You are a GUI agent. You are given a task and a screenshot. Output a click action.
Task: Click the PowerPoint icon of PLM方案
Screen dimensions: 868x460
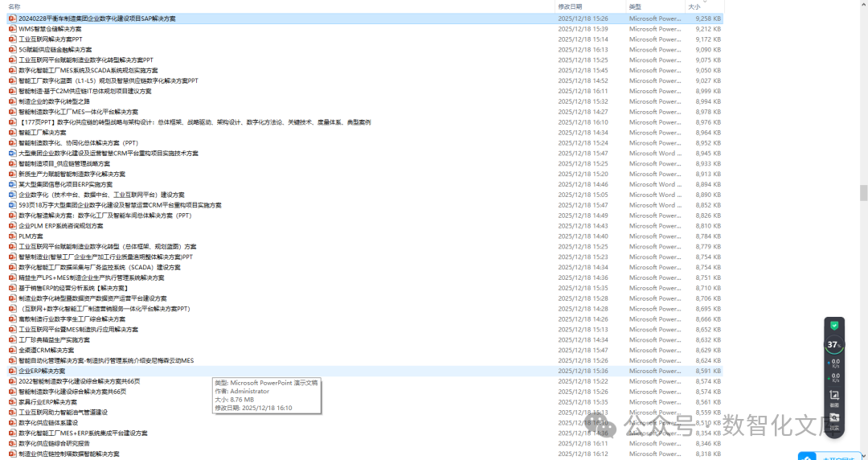click(x=13, y=236)
